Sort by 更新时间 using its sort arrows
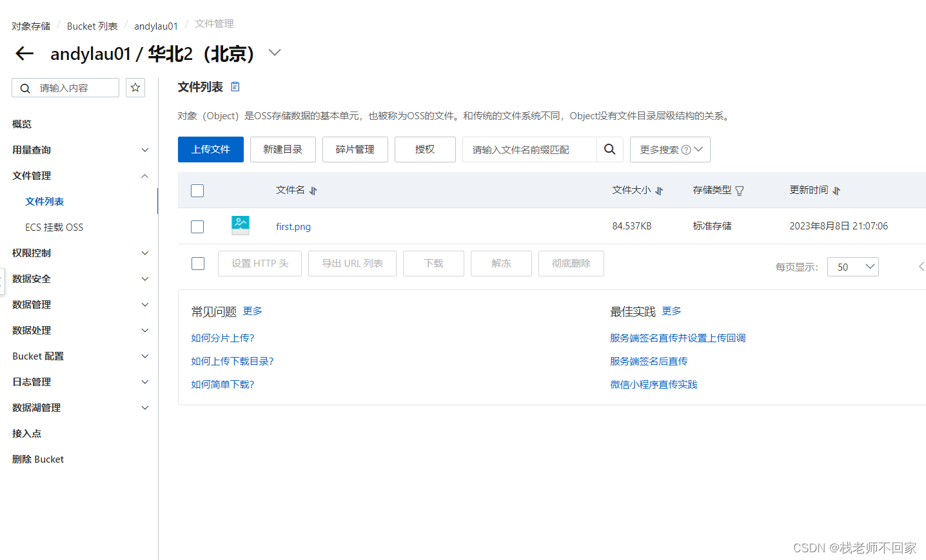The width and height of the screenshot is (926, 560). click(x=836, y=191)
